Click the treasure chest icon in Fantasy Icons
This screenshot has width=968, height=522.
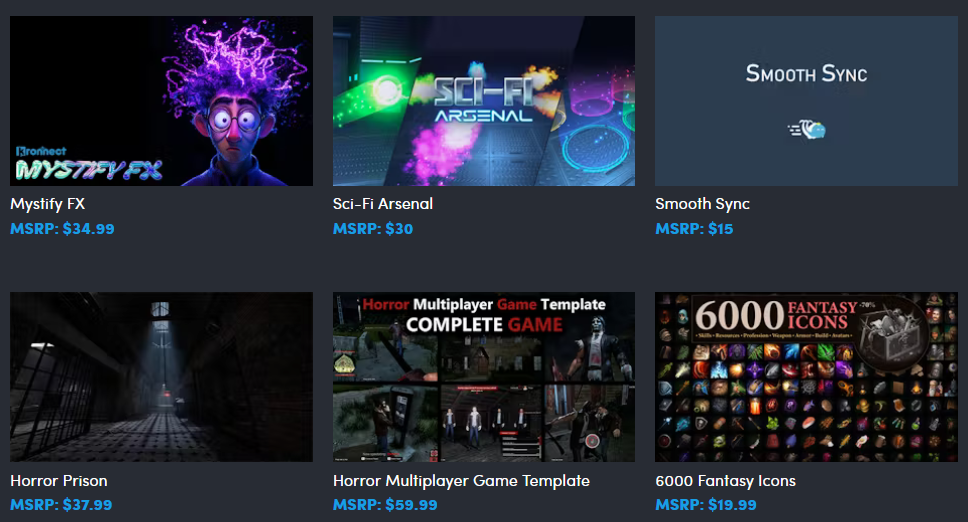890,333
